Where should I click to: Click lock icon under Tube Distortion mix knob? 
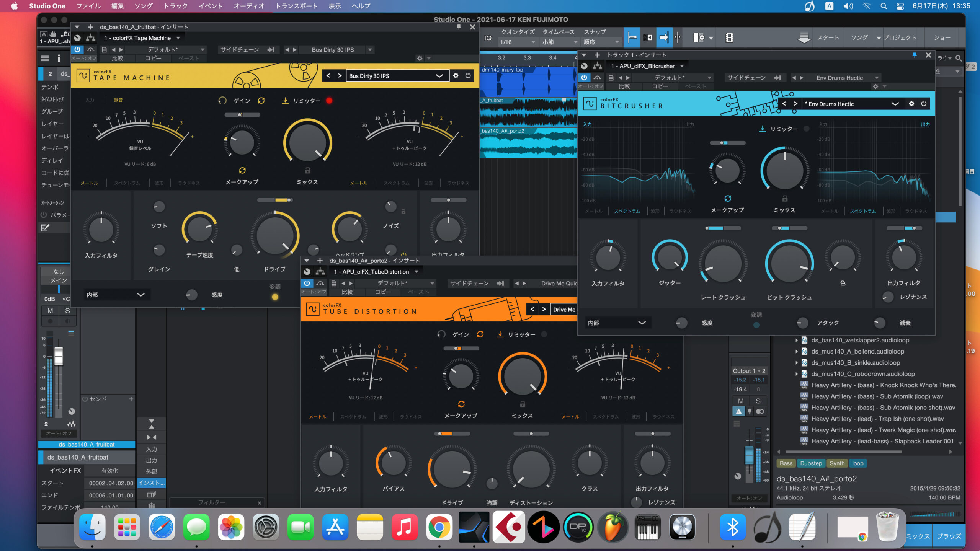click(x=523, y=404)
